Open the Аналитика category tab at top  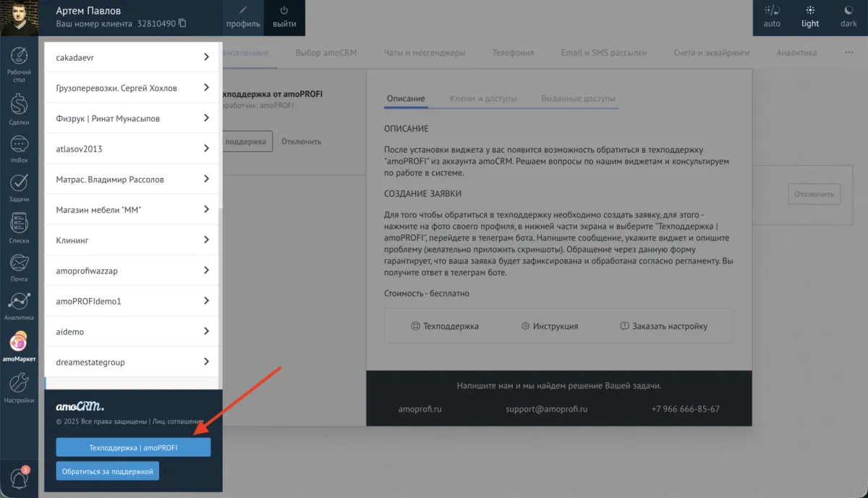(796, 53)
